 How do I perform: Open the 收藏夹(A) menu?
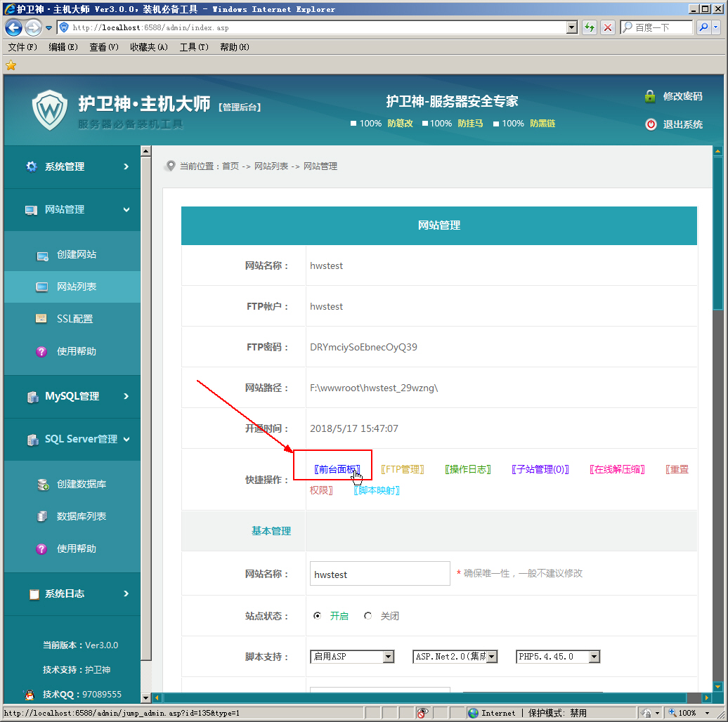[148, 47]
